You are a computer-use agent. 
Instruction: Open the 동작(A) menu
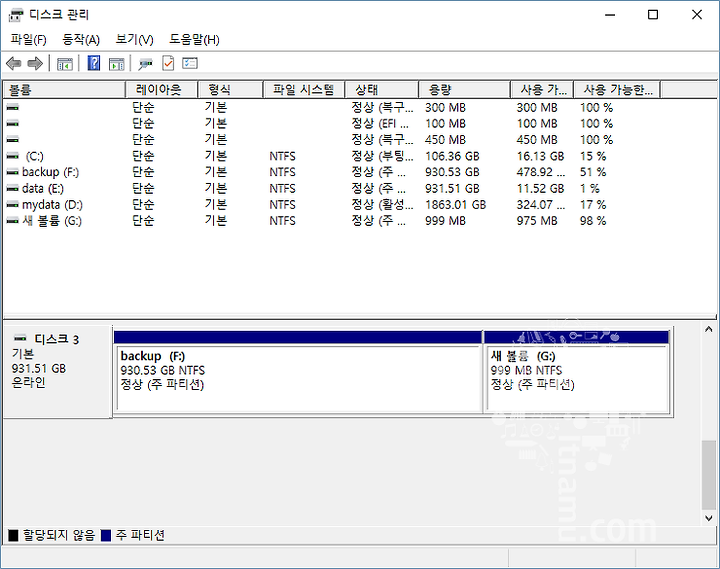tap(81, 39)
